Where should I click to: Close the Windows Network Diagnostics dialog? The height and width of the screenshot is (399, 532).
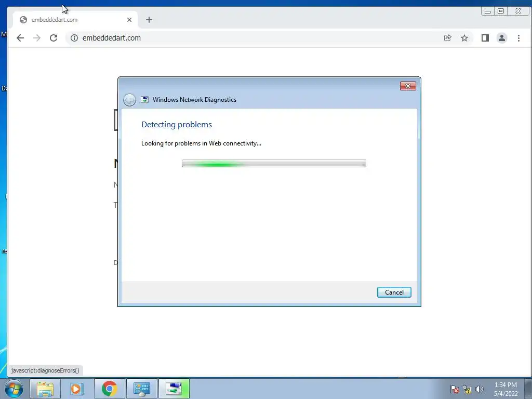click(408, 86)
